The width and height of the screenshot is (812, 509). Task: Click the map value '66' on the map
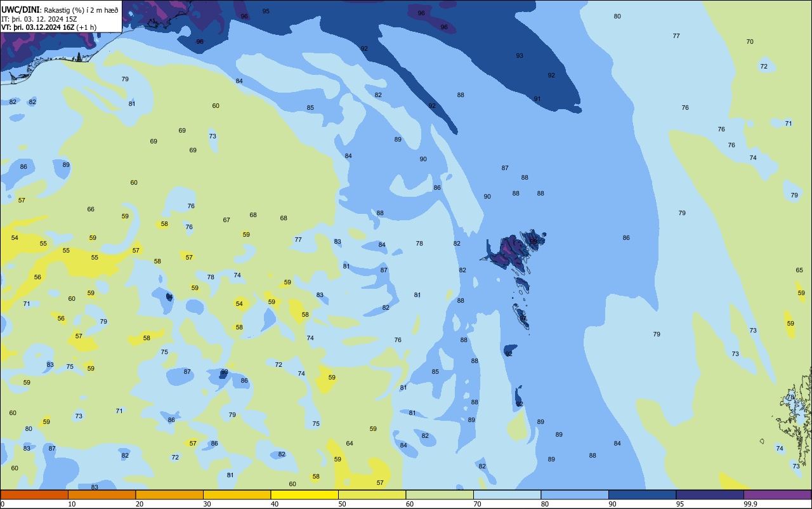click(91, 209)
